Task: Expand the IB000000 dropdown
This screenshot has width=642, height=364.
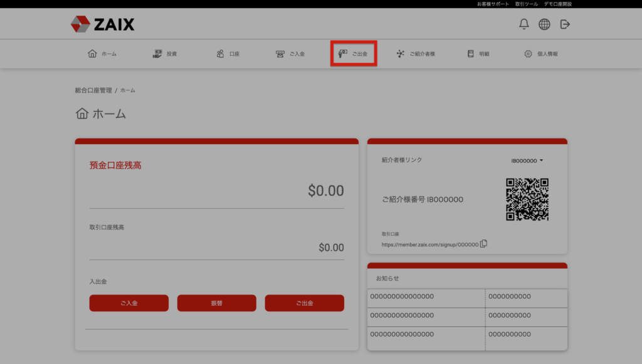Action: click(527, 161)
